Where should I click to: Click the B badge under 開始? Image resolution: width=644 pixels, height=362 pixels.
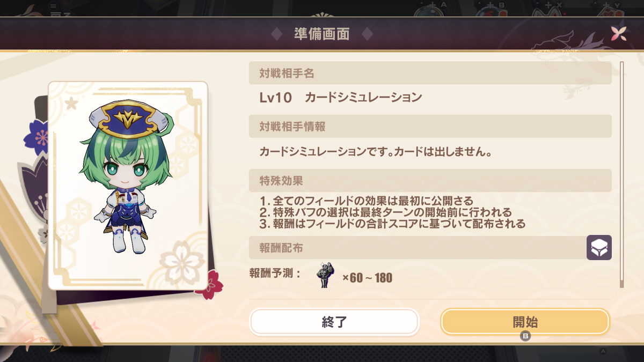click(x=525, y=336)
